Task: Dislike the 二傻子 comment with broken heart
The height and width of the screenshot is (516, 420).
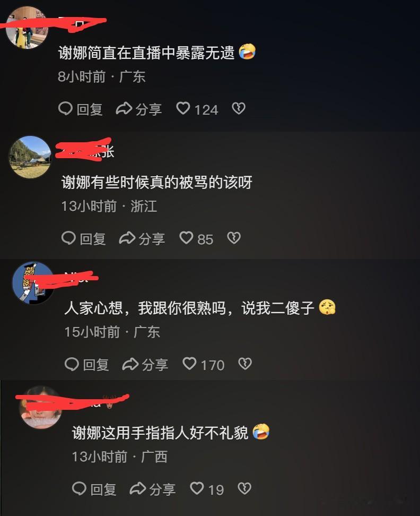Action: pos(245,364)
